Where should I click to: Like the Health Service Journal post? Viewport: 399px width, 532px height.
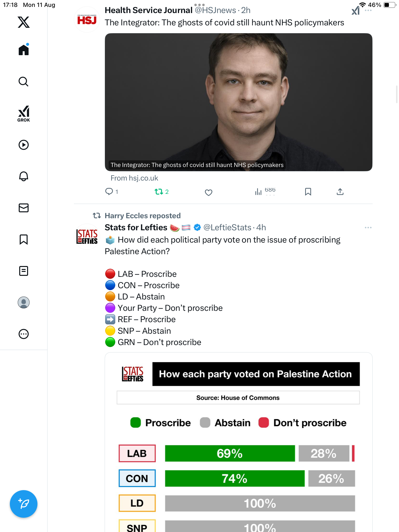click(208, 192)
